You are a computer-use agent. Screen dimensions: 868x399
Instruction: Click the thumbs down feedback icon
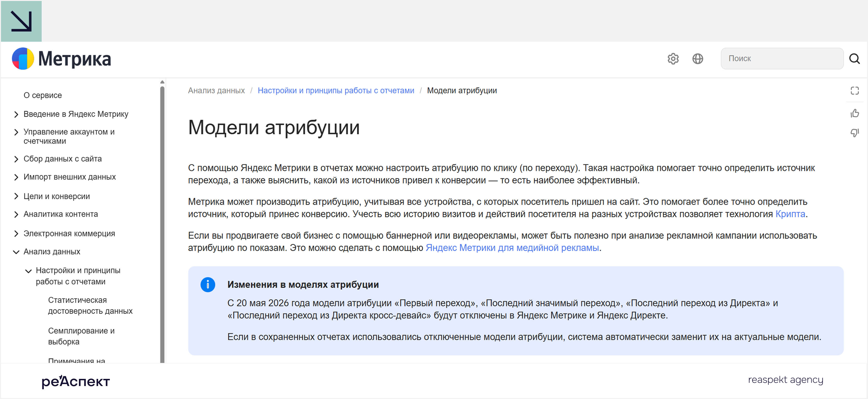tap(855, 133)
